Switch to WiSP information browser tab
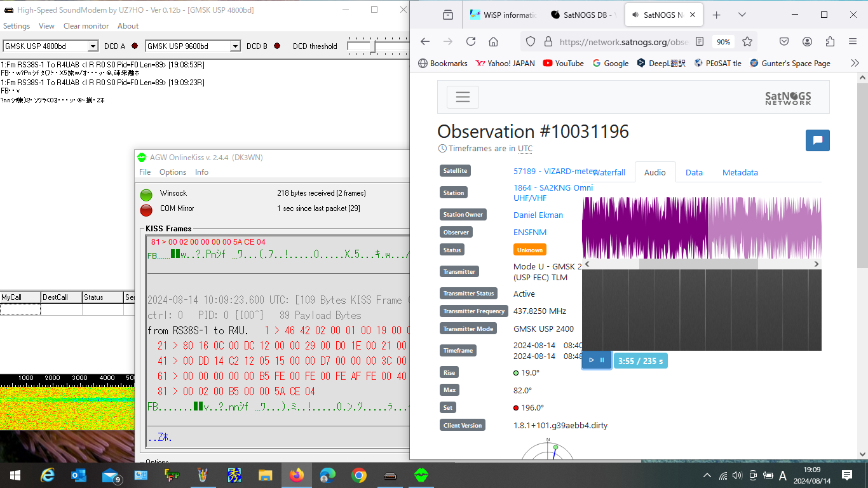 coord(503,15)
